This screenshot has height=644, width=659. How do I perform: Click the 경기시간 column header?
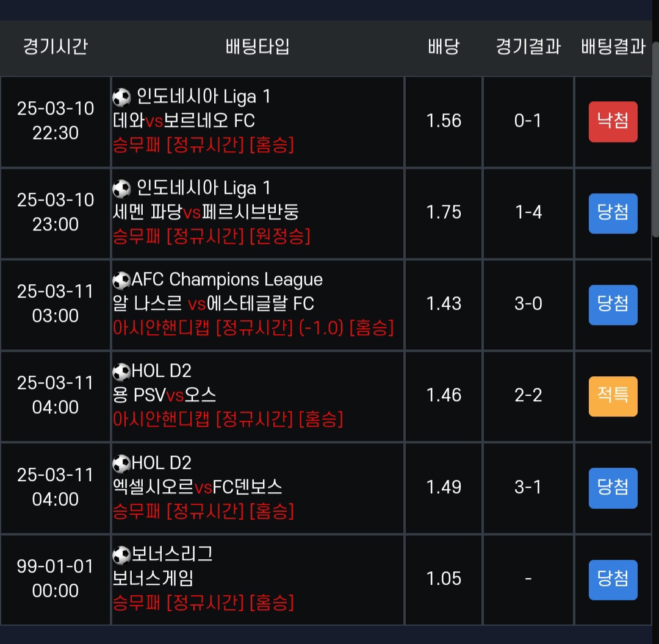coord(55,47)
